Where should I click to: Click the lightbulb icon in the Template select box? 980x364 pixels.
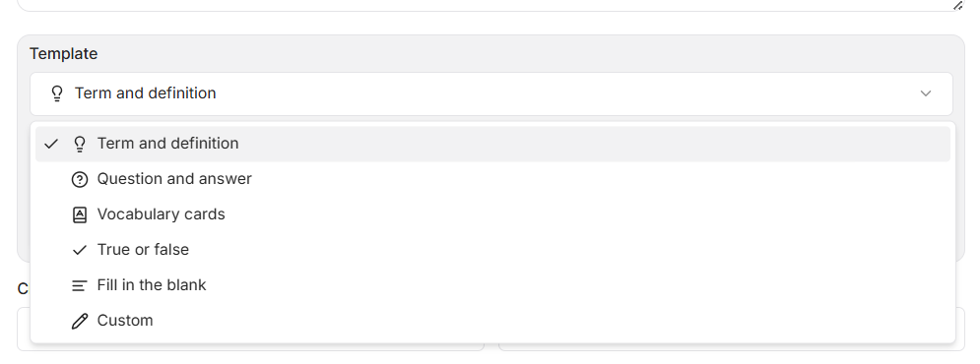pos(57,93)
